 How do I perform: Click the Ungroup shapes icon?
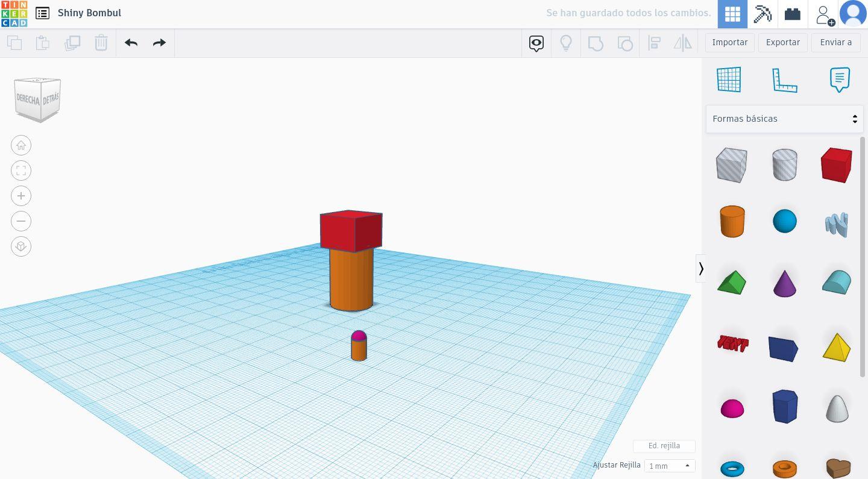coord(625,43)
